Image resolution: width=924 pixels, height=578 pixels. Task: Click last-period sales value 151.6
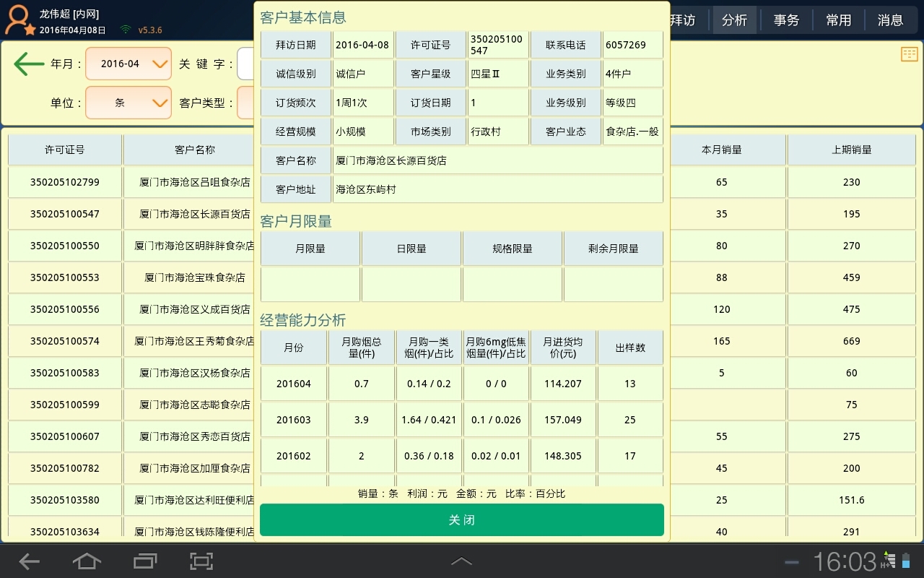click(x=852, y=500)
